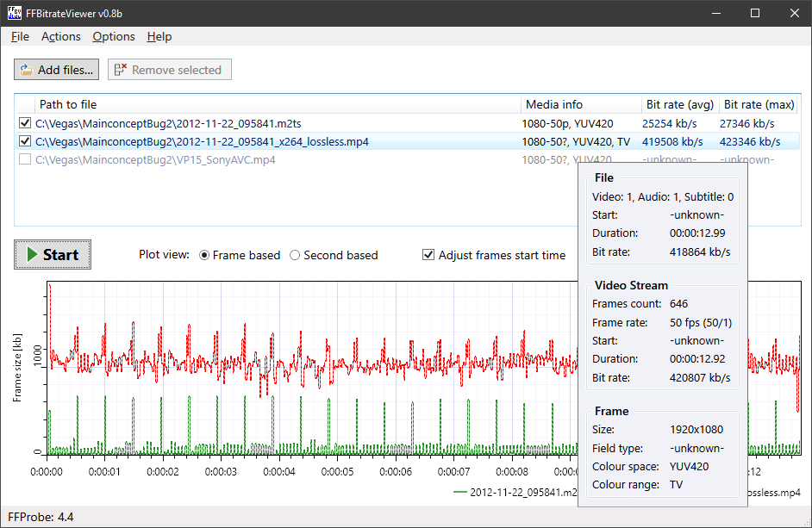The image size is (812, 528).
Task: Check the VP15_SonyAVC.mp4 file checkbox
Action: point(24,159)
